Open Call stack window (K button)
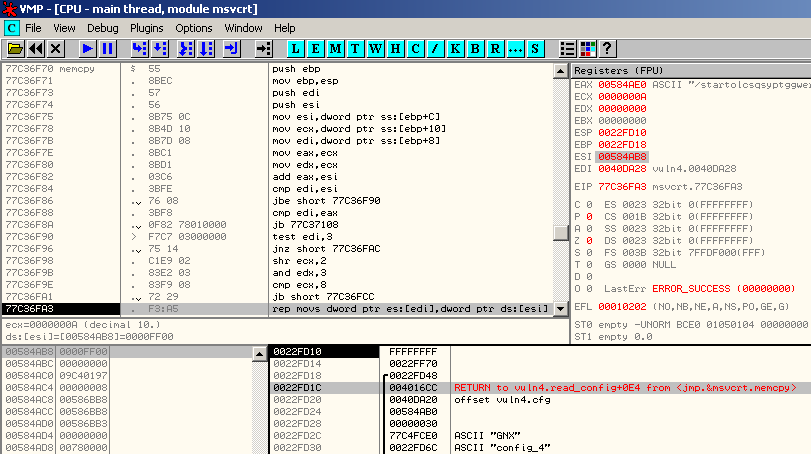 455,48
